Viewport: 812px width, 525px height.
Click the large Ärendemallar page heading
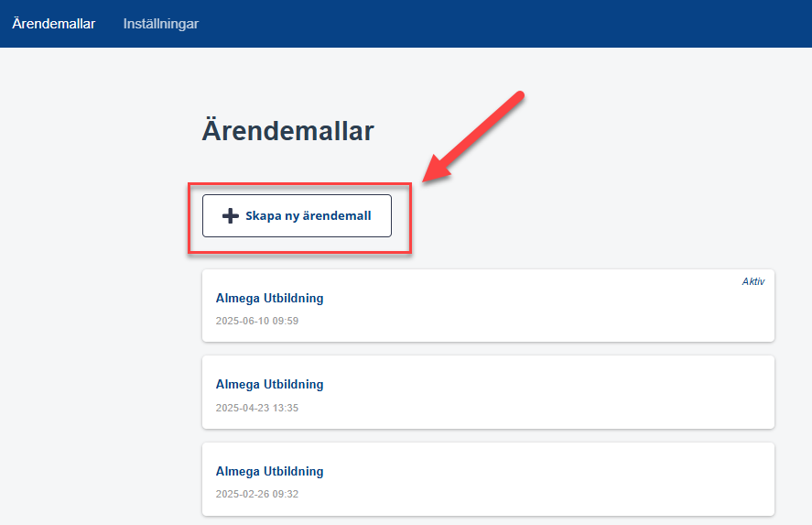(x=288, y=131)
